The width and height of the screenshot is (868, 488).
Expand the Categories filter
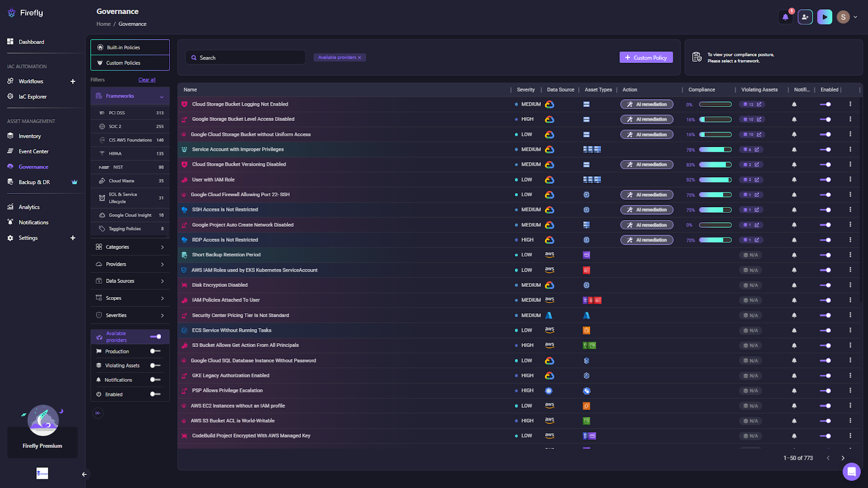130,247
